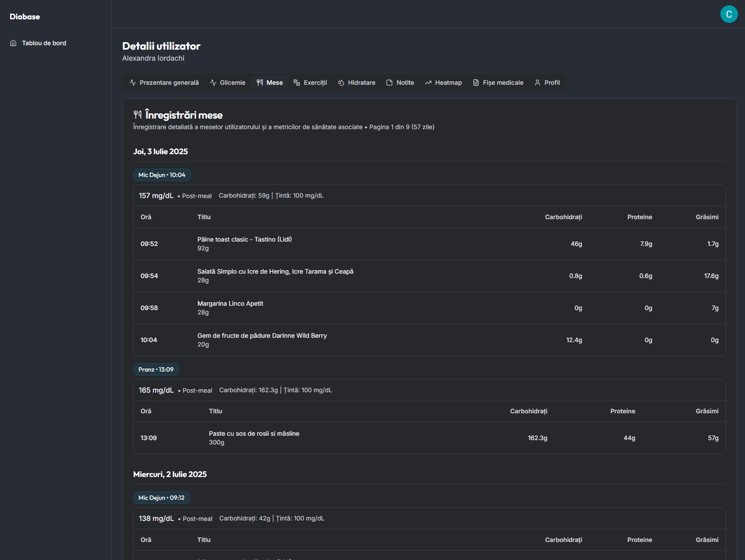This screenshot has height=560, width=745.
Task: Click the home icon beside Tablou de bord
Action: (x=13, y=43)
